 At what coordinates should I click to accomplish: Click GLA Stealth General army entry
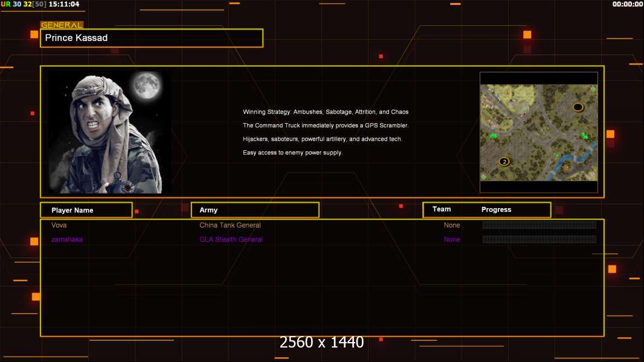click(x=231, y=240)
